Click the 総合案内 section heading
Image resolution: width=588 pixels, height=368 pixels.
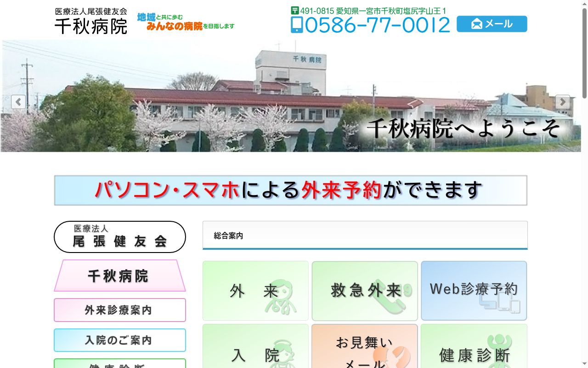click(365, 236)
